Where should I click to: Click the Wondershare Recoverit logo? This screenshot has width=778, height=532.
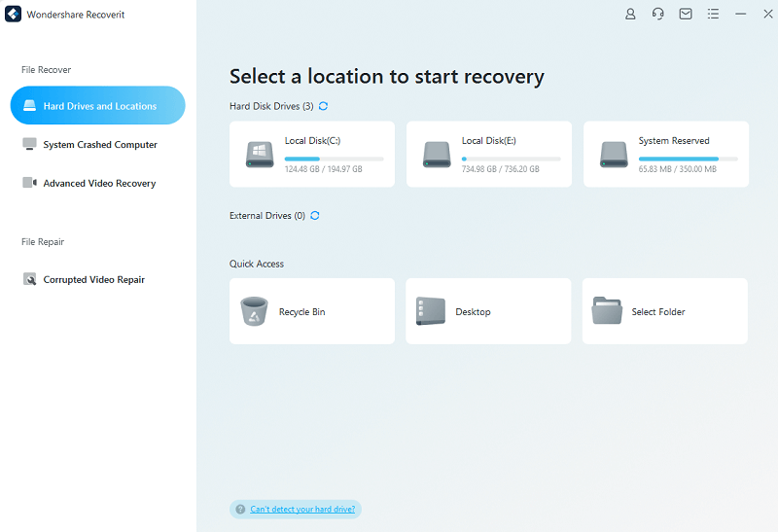click(x=13, y=15)
